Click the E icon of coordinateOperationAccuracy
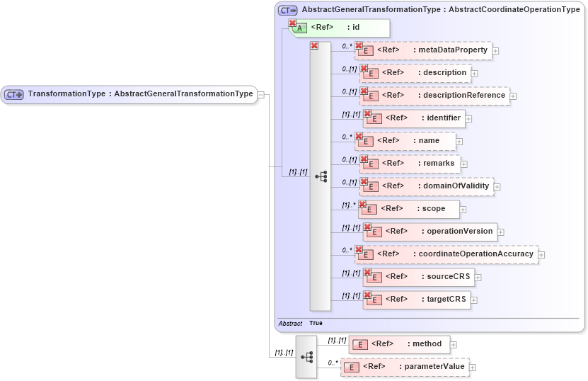The image size is (588, 381). [366, 254]
